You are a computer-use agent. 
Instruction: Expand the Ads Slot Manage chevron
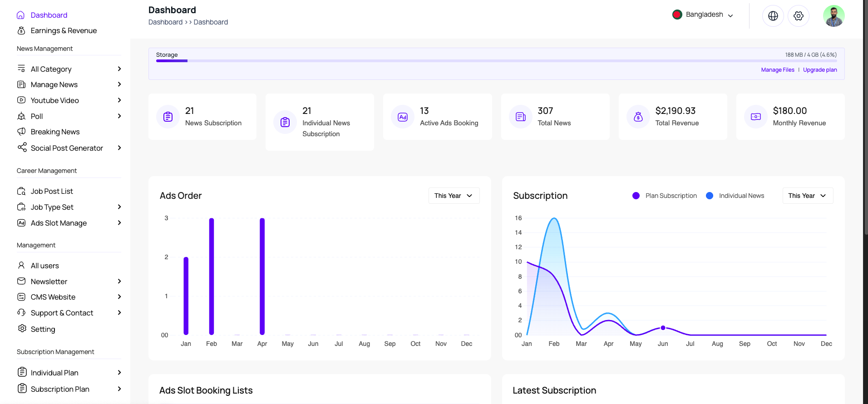[119, 223]
